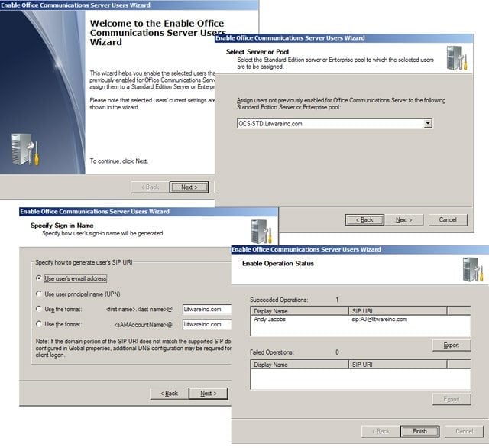Click Finish in the Enable Operation Status window
The width and height of the screenshot is (489, 448).
point(419,431)
